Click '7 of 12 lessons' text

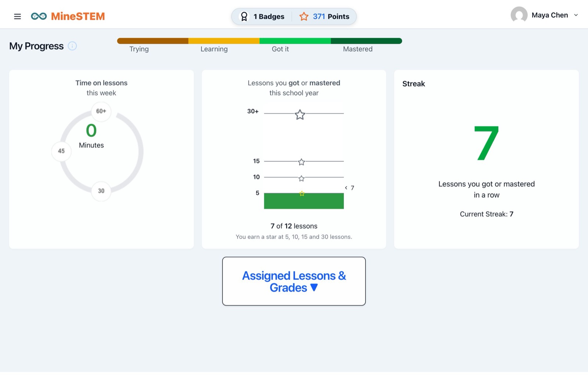pos(294,226)
